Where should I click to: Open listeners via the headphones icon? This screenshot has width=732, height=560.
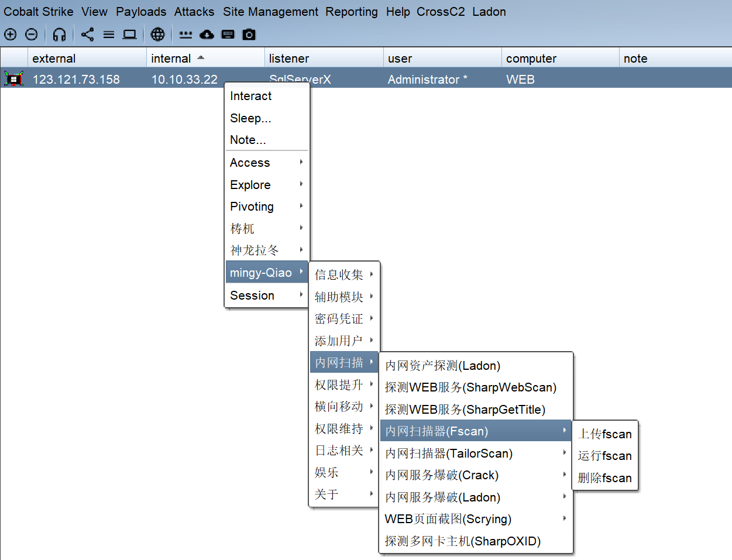point(59,35)
